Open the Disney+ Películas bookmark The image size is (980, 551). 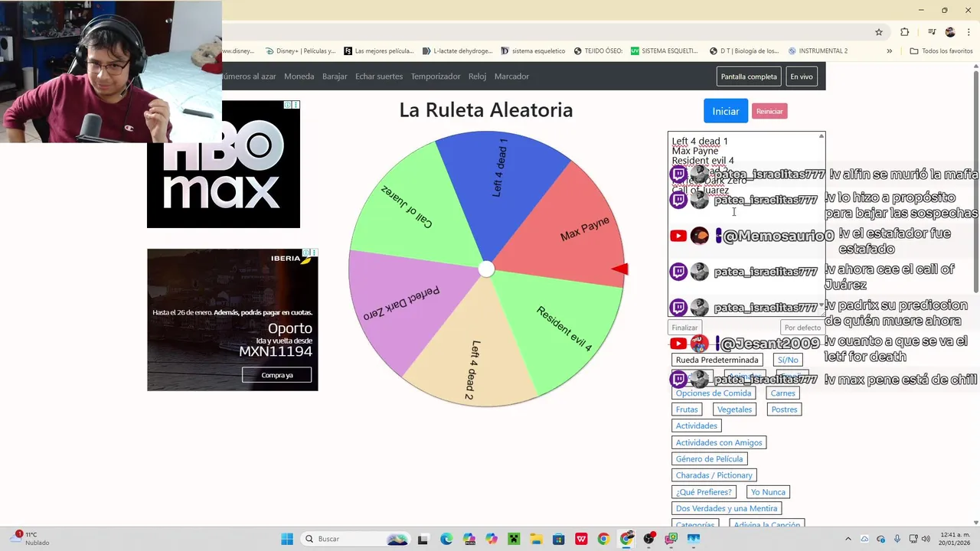coord(300,51)
